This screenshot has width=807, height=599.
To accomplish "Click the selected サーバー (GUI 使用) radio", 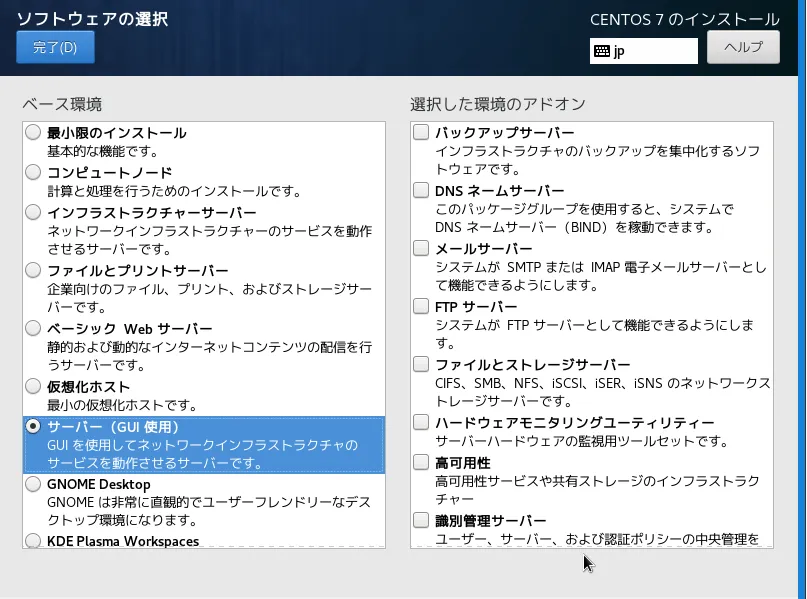I will click(33, 427).
